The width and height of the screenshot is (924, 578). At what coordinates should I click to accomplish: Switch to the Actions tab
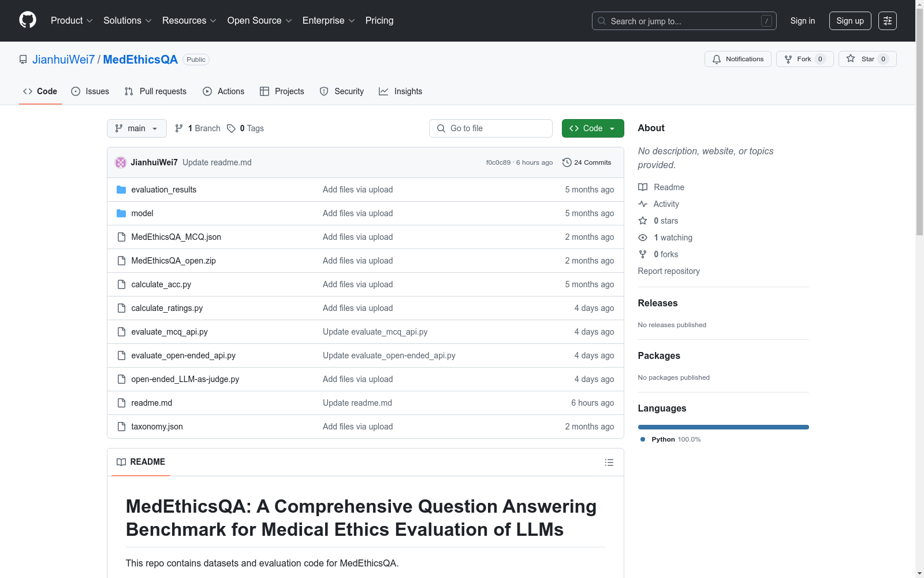pos(223,91)
